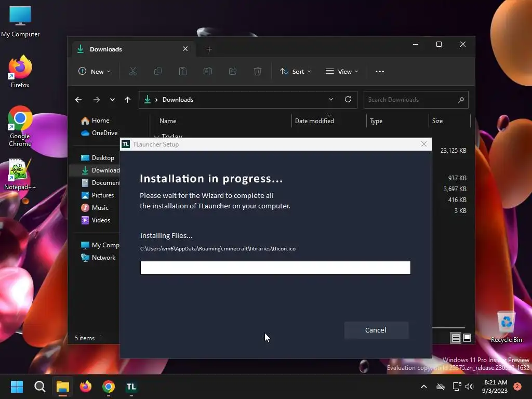
Task: Click the 416 KB file size
Action: pos(457,200)
